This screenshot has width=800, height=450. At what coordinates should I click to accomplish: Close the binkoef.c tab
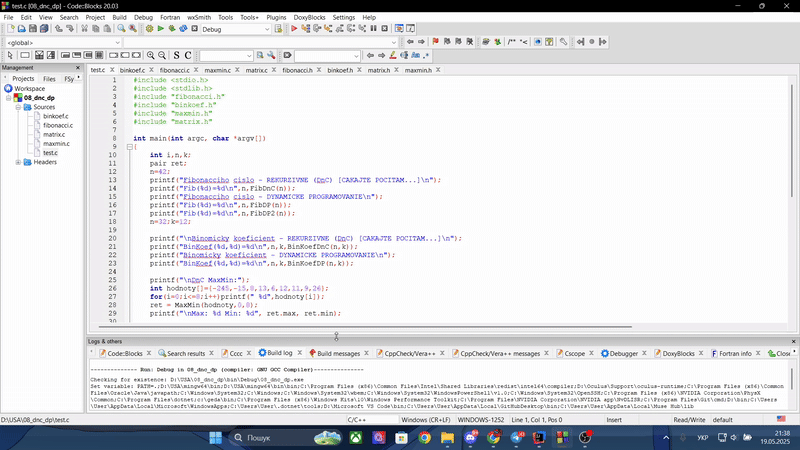coord(151,70)
